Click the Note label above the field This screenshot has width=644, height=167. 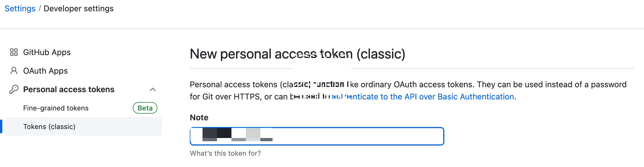click(x=199, y=117)
